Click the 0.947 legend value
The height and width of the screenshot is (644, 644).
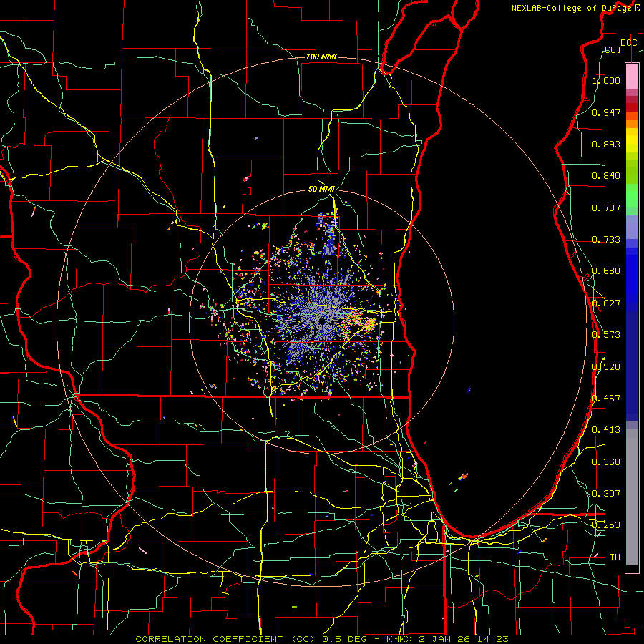[606, 112]
